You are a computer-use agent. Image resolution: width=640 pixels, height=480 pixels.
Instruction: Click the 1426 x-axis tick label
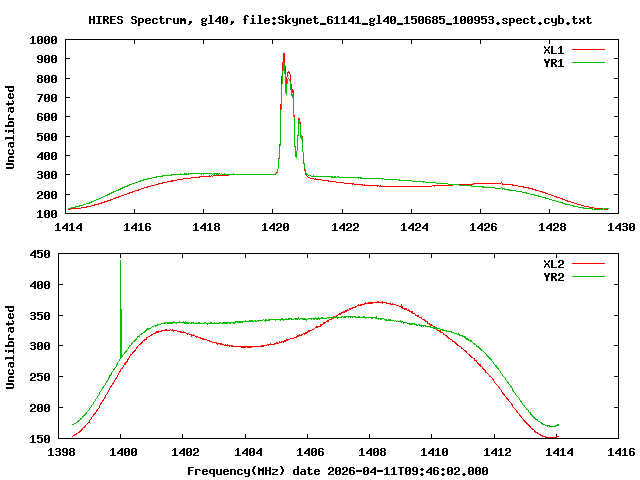[483, 227]
